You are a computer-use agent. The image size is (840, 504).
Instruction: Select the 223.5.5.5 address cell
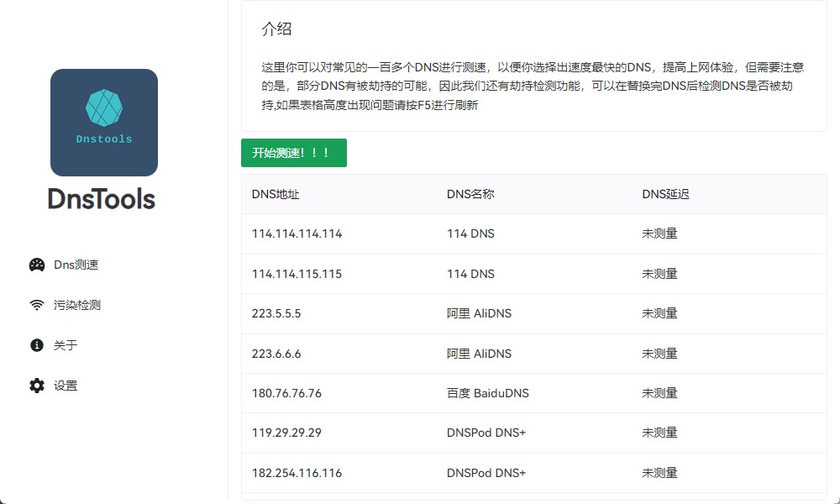276,313
